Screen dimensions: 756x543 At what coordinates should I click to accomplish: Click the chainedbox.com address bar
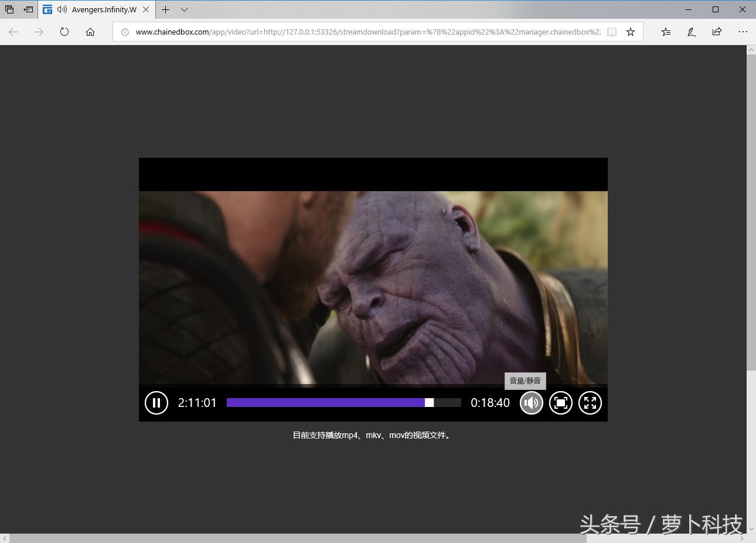pos(363,32)
